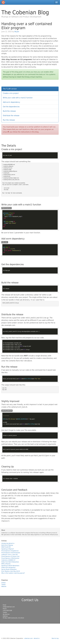Click 'Back to top' in footer

(x=55, y=638)
